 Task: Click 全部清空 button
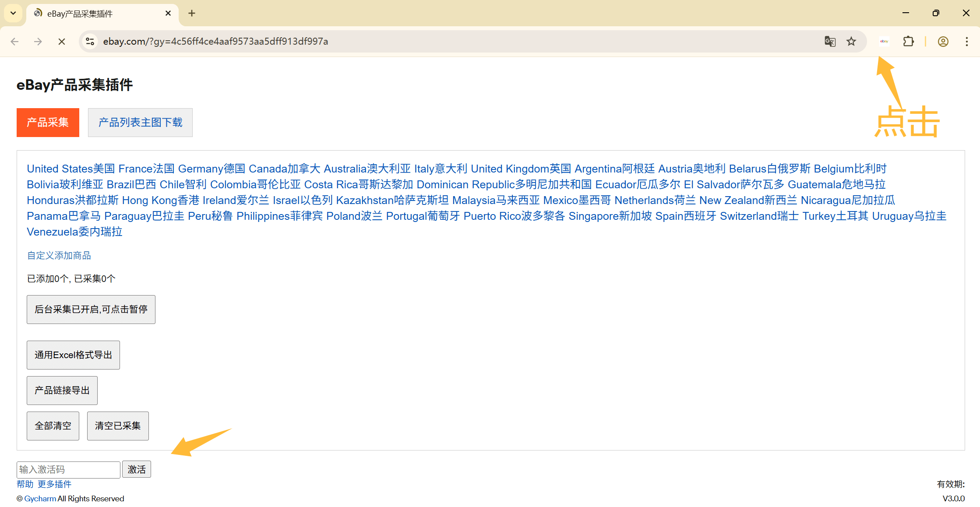53,426
